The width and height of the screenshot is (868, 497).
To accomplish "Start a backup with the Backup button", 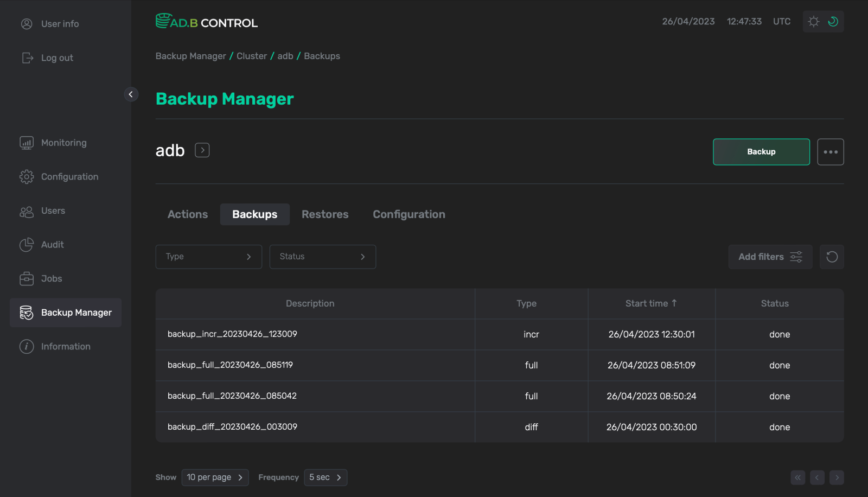I will pos(761,151).
